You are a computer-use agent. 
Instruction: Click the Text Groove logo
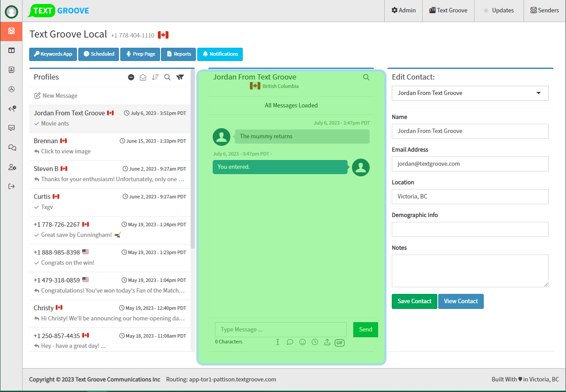(58, 11)
